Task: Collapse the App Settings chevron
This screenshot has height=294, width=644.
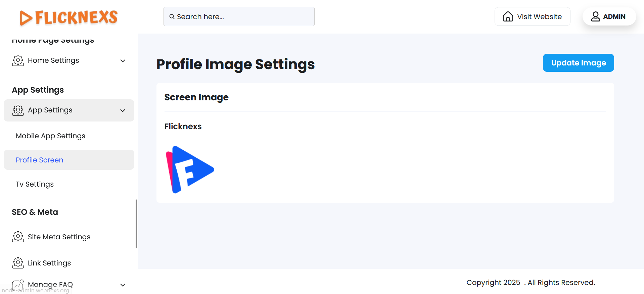Action: 123,110
